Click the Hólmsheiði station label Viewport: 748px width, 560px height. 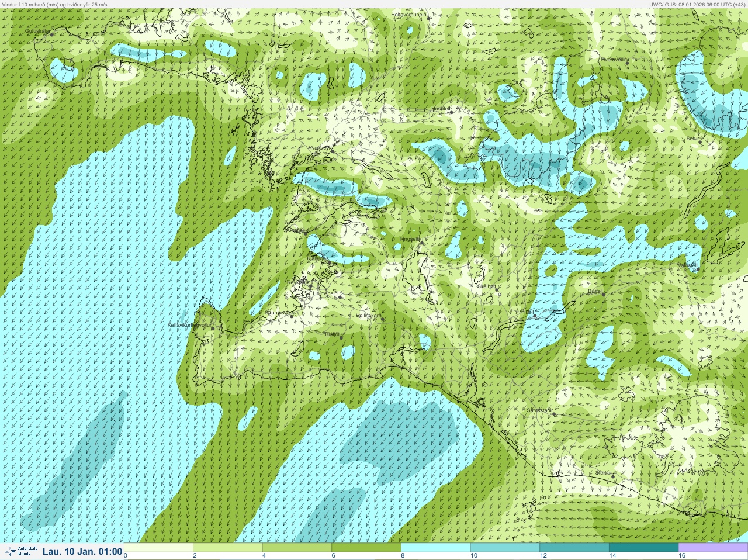[325, 293]
